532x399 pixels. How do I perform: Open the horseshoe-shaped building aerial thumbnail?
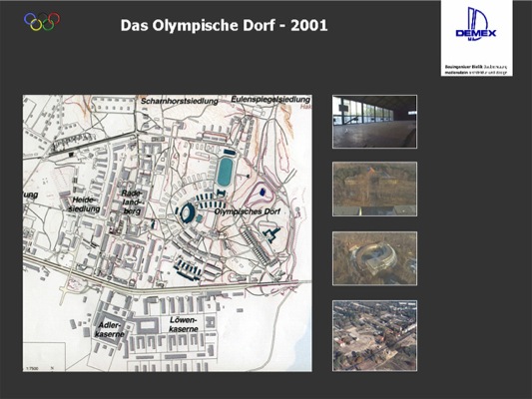(374, 258)
